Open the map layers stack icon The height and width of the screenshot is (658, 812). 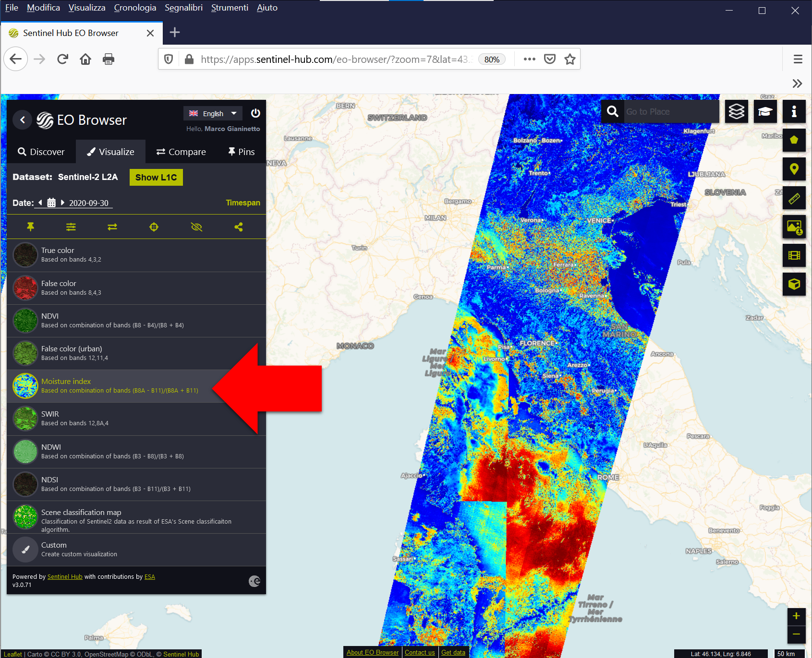click(x=737, y=112)
